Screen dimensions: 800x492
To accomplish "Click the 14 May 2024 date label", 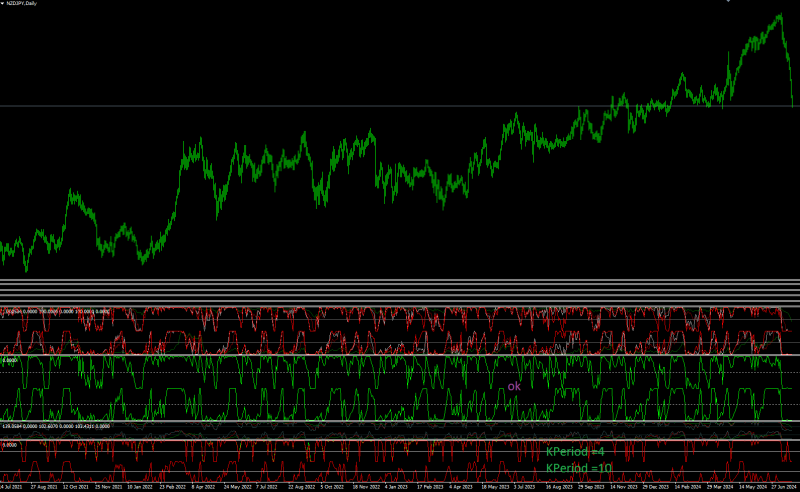I will tap(753, 487).
